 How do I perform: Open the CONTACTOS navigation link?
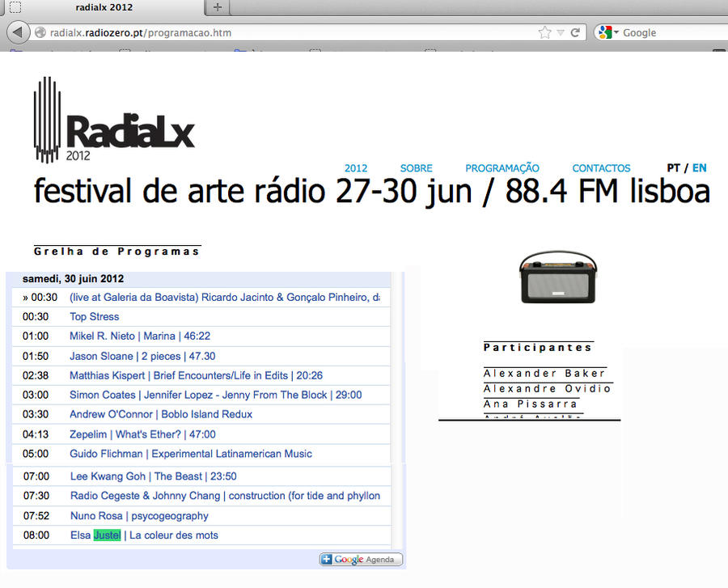click(601, 168)
